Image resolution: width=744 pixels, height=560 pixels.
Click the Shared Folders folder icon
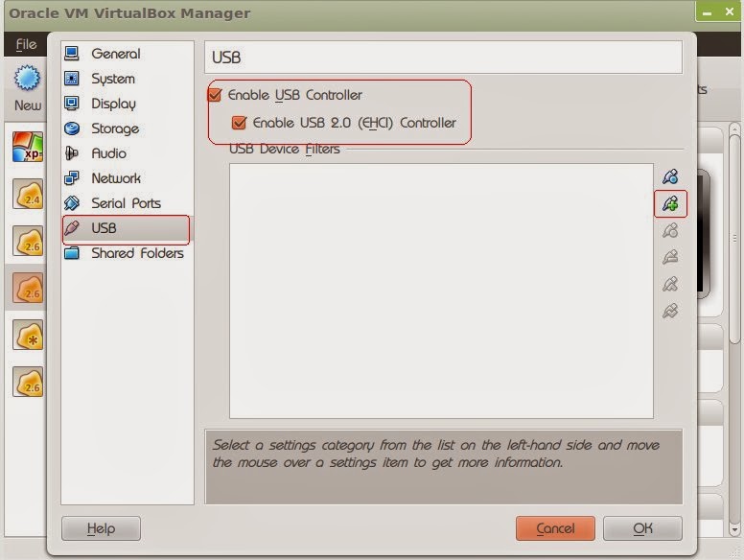72,252
